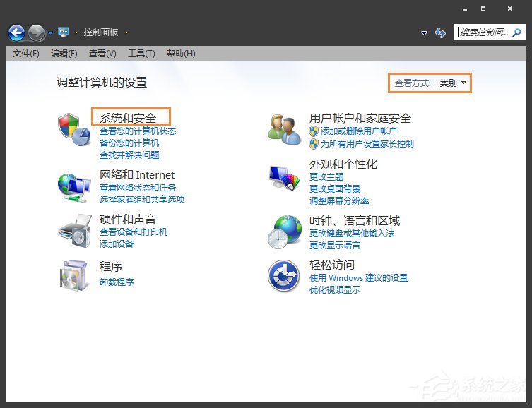Minimize the Control Panel window

point(465,9)
